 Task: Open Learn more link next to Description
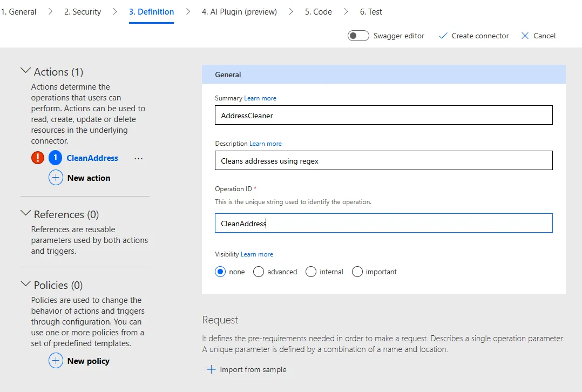[266, 144]
